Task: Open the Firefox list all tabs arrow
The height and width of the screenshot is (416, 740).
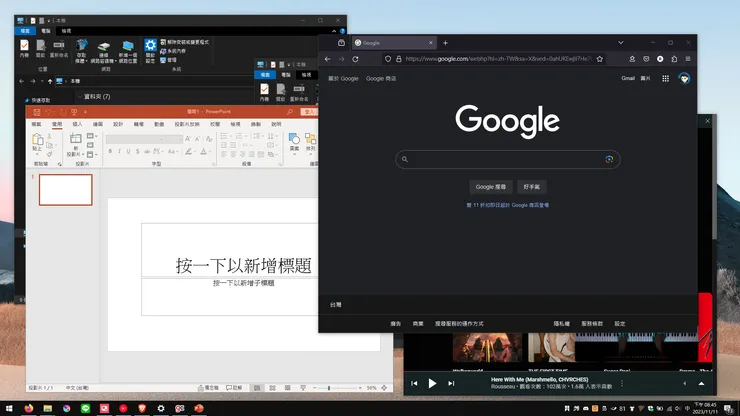Action: coord(621,43)
